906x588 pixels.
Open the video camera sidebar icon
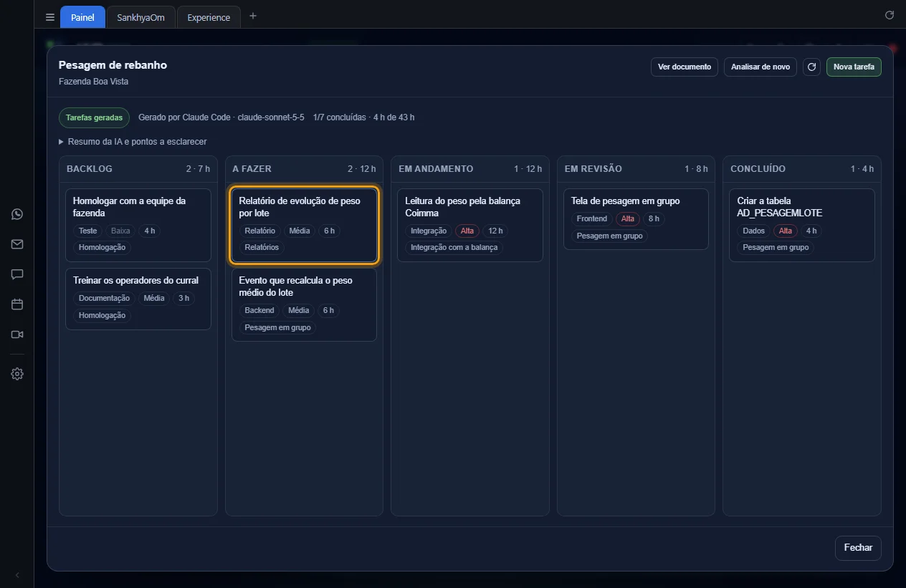[17, 334]
